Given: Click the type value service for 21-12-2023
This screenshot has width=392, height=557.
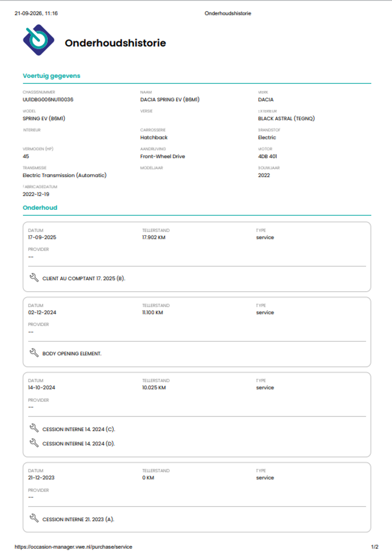Looking at the screenshot, I should point(265,478).
